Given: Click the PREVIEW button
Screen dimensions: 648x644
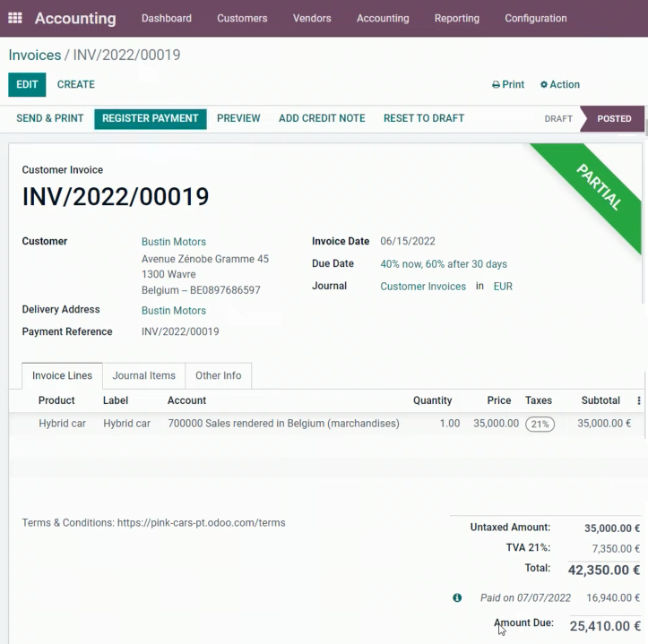Looking at the screenshot, I should (x=238, y=118).
